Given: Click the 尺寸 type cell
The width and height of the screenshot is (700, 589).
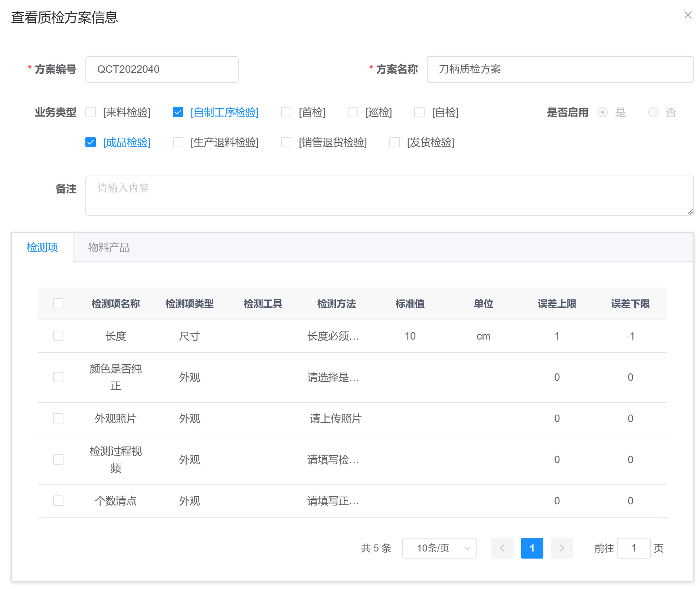Looking at the screenshot, I should 189,336.
